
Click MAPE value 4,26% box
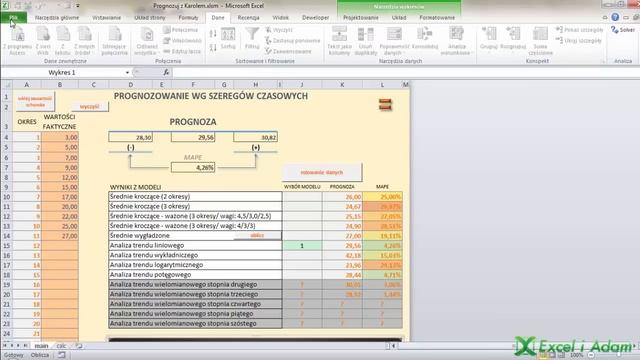(x=193, y=167)
